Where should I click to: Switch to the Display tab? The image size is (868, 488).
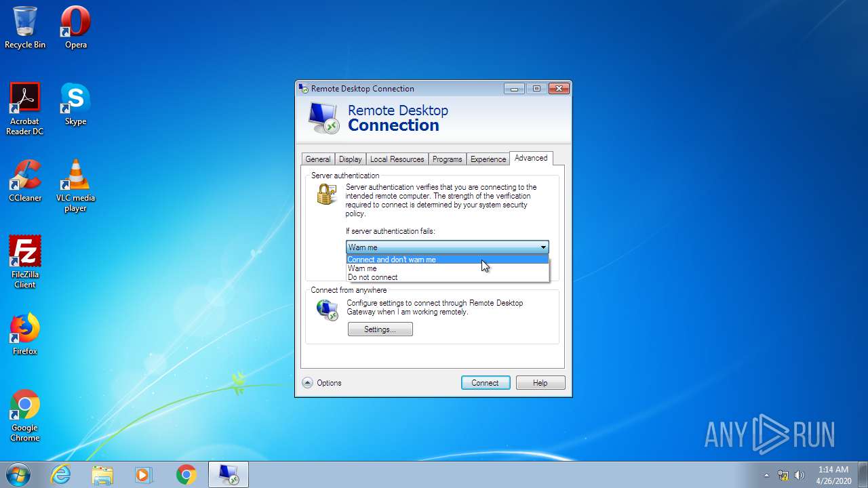pyautogui.click(x=350, y=159)
